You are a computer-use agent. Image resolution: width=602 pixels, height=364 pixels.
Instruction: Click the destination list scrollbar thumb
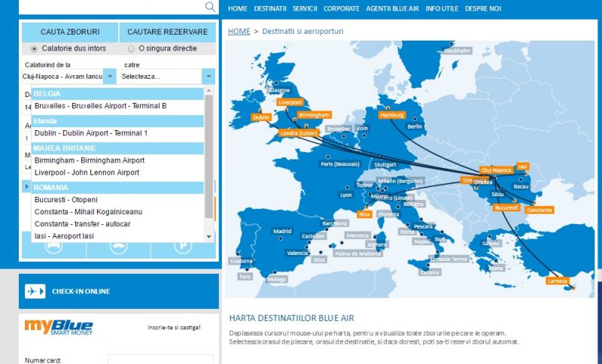point(209,156)
